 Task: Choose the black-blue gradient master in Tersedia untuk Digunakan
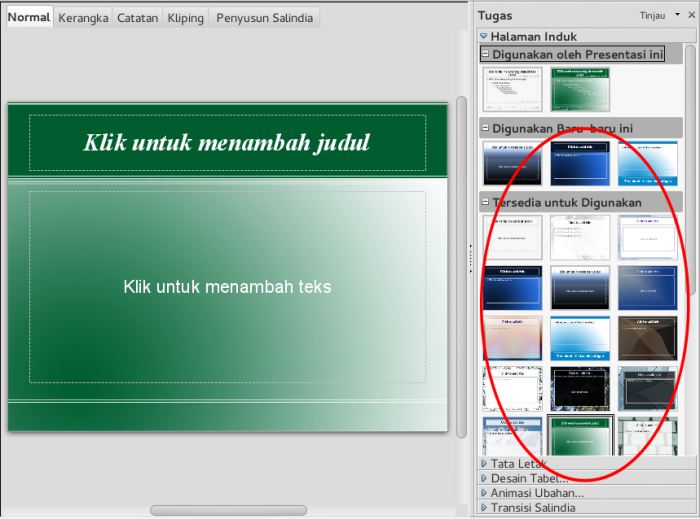pyautogui.click(x=580, y=288)
